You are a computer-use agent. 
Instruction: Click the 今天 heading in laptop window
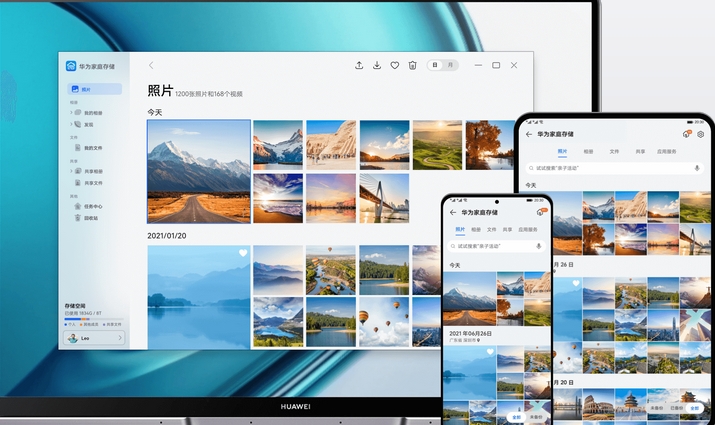[155, 112]
